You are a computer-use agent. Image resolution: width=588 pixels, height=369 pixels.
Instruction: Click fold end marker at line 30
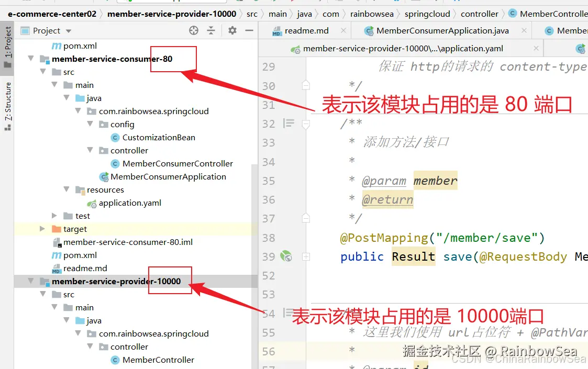(x=306, y=85)
